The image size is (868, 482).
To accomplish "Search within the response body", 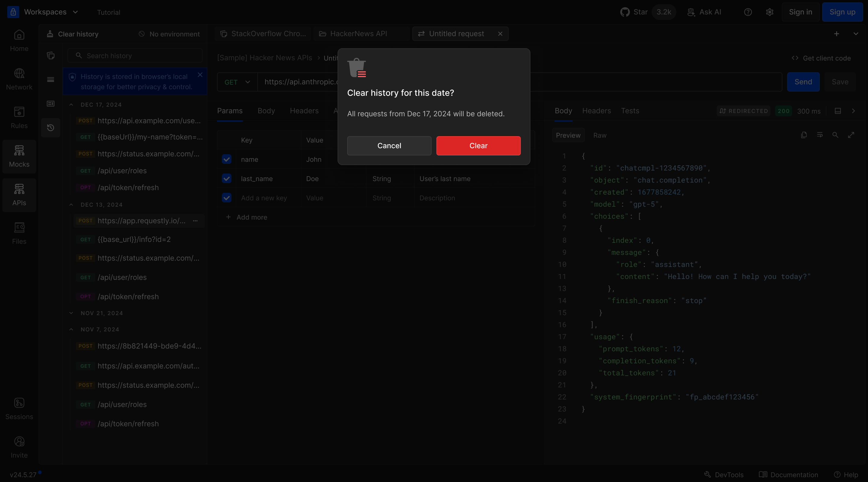I will point(835,135).
